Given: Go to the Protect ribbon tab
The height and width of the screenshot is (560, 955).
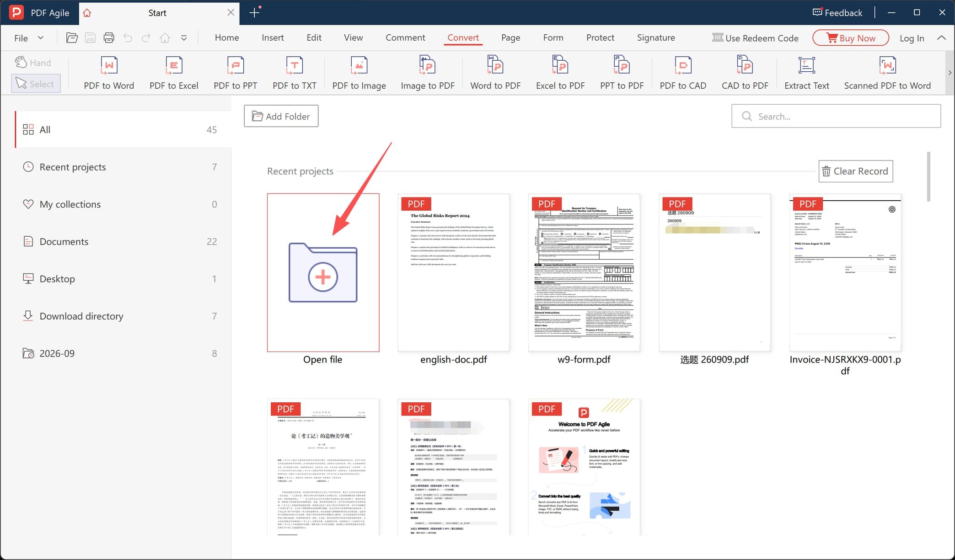Looking at the screenshot, I should pyautogui.click(x=600, y=38).
